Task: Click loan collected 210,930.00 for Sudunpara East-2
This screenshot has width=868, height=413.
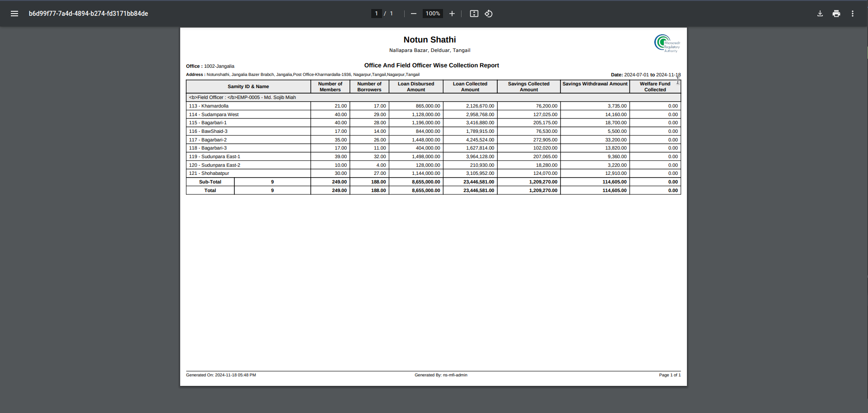Action: [x=482, y=165]
